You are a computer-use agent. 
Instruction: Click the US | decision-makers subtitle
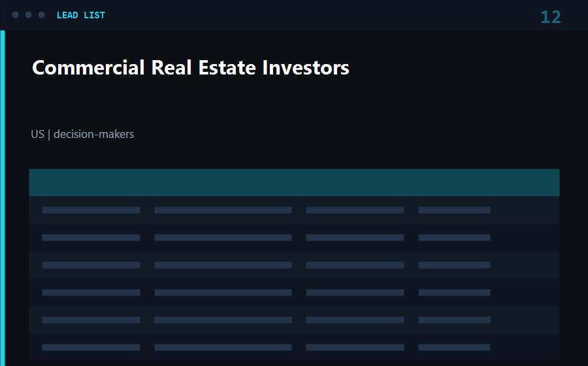[x=82, y=134]
